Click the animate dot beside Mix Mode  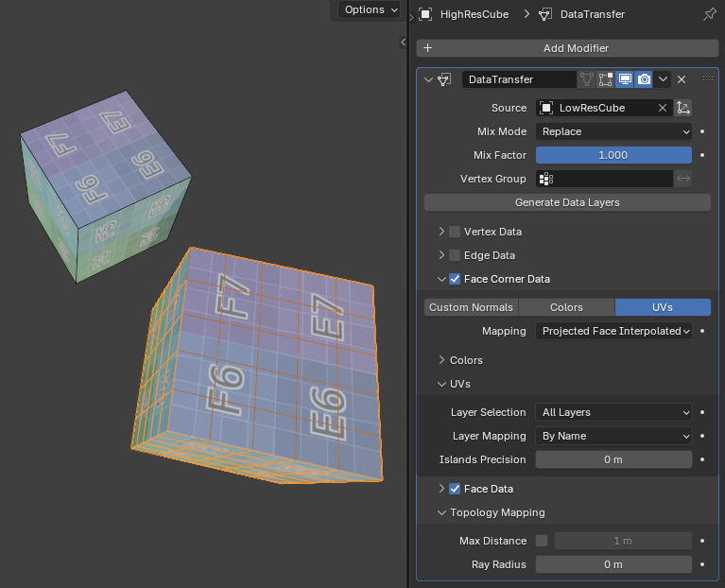point(702,131)
